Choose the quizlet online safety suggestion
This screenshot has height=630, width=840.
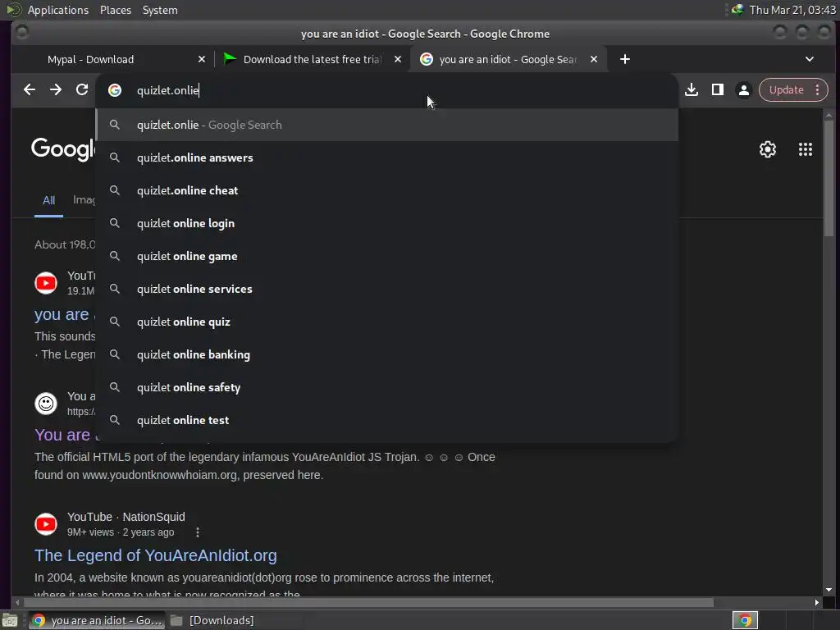click(387, 387)
